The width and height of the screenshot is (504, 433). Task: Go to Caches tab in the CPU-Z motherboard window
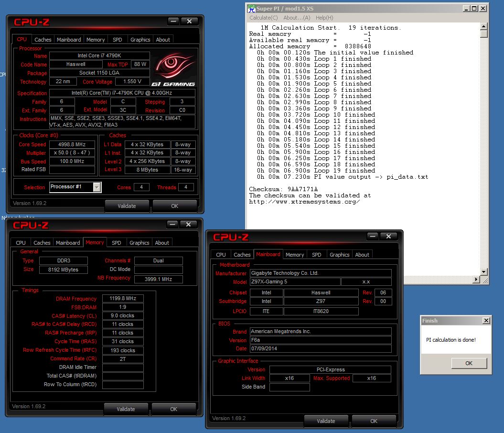(x=242, y=255)
